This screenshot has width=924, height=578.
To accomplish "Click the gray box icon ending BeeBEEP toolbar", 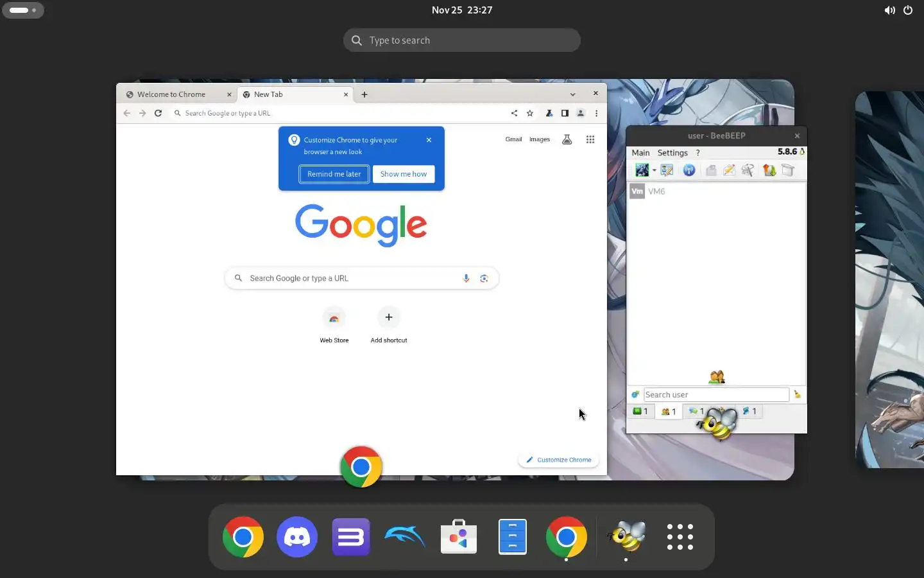I will tap(789, 170).
